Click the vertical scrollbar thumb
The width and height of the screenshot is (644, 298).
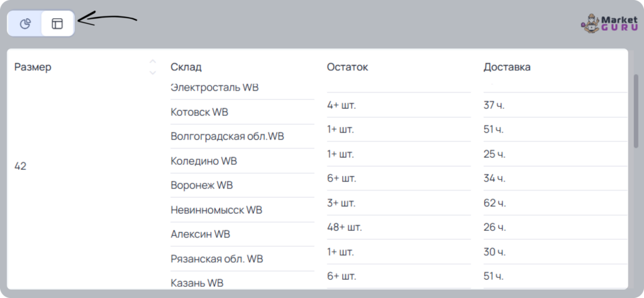636,111
